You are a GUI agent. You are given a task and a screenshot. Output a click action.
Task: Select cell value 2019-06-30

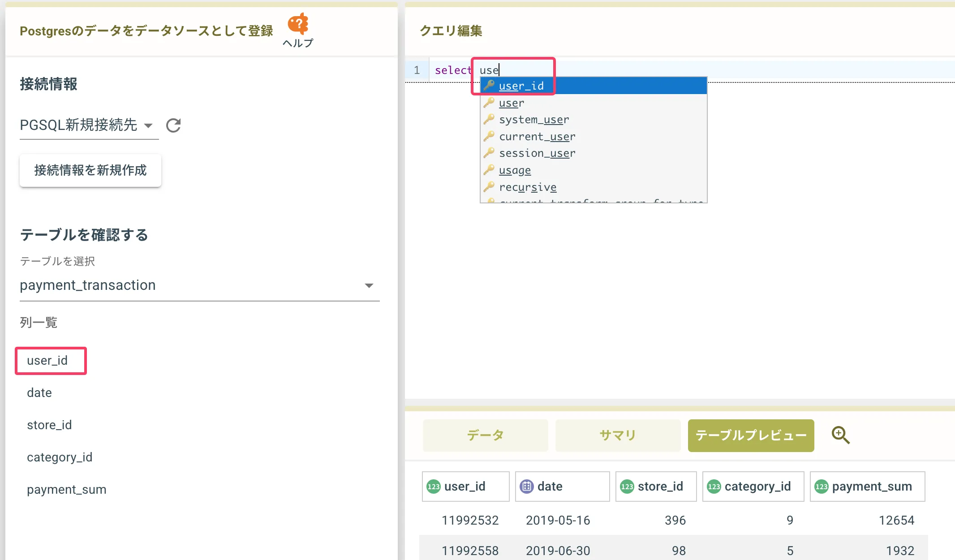(558, 551)
